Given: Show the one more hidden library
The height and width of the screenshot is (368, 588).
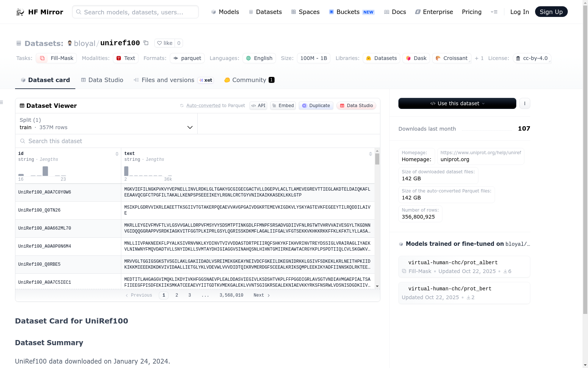Looking at the screenshot, I should click(x=479, y=58).
